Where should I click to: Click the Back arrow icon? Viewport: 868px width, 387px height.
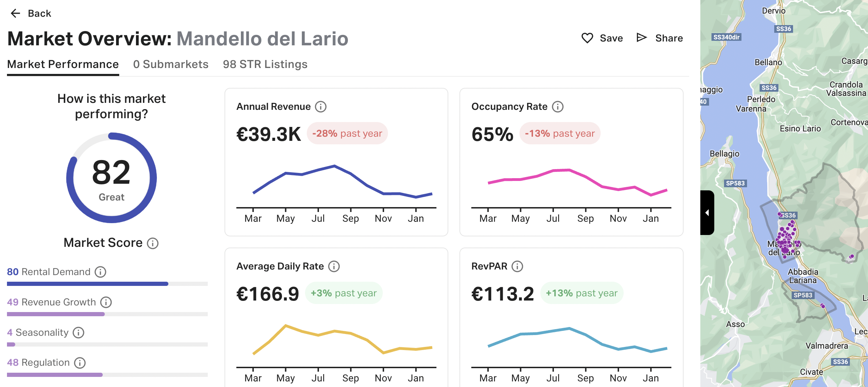[x=15, y=14]
